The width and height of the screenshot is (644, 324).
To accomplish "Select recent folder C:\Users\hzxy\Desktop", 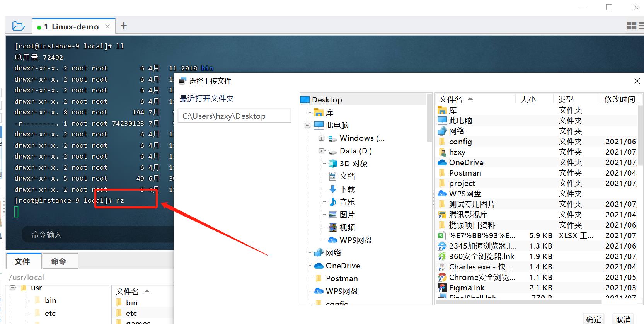I will (x=234, y=116).
